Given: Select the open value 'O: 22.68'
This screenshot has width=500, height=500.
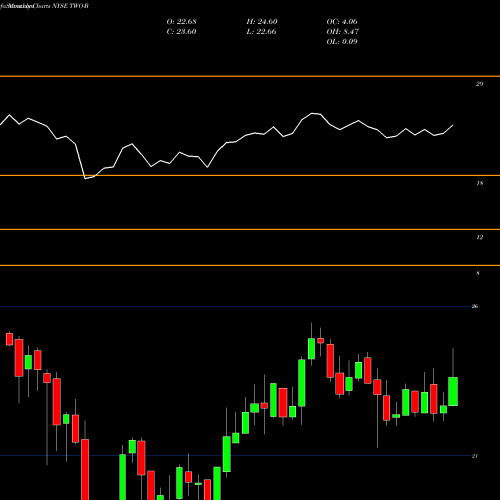Looking at the screenshot, I should [x=181, y=22].
